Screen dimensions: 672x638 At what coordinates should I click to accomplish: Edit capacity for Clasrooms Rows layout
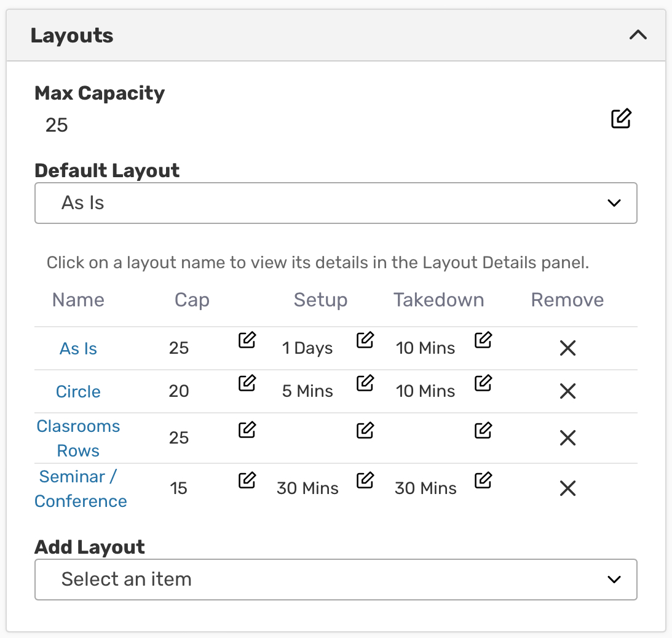(x=247, y=429)
